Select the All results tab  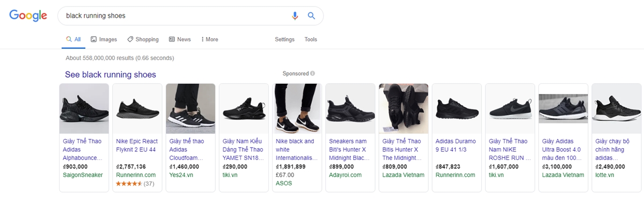(x=74, y=39)
